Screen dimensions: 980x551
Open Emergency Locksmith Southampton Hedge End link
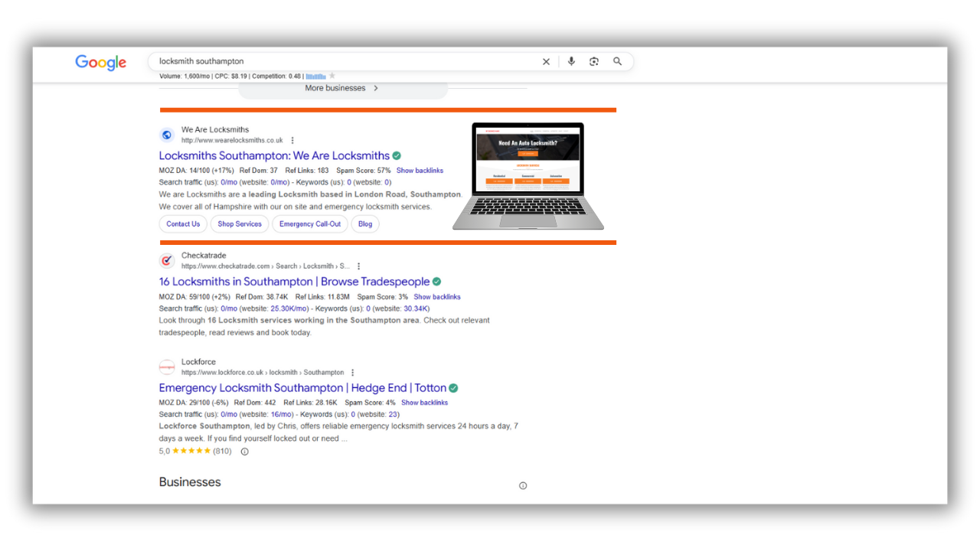coord(302,388)
